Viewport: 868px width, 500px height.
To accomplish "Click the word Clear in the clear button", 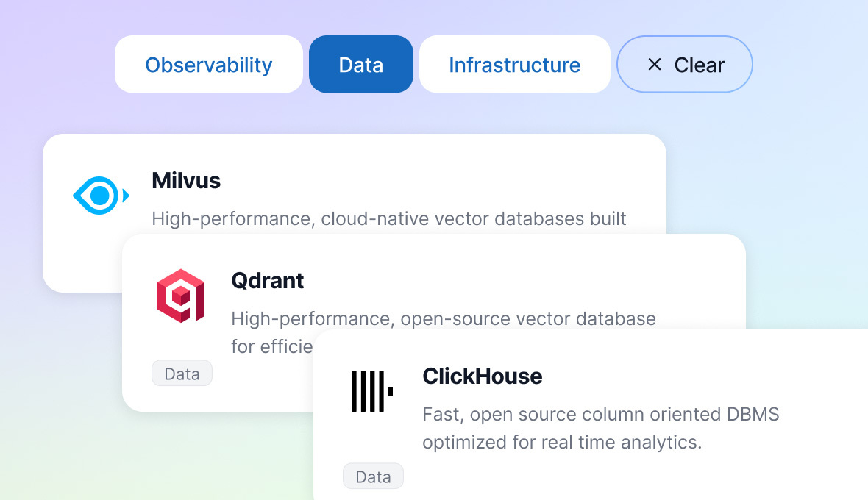I will (699, 65).
